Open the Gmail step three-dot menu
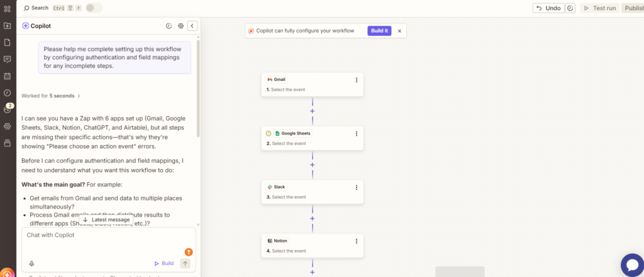644x277 pixels. click(x=357, y=80)
